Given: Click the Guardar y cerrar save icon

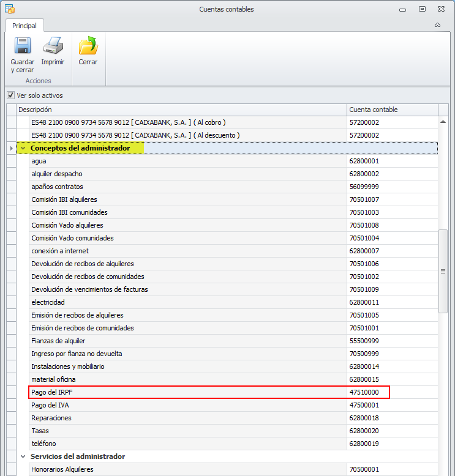Looking at the screenshot, I should point(23,45).
